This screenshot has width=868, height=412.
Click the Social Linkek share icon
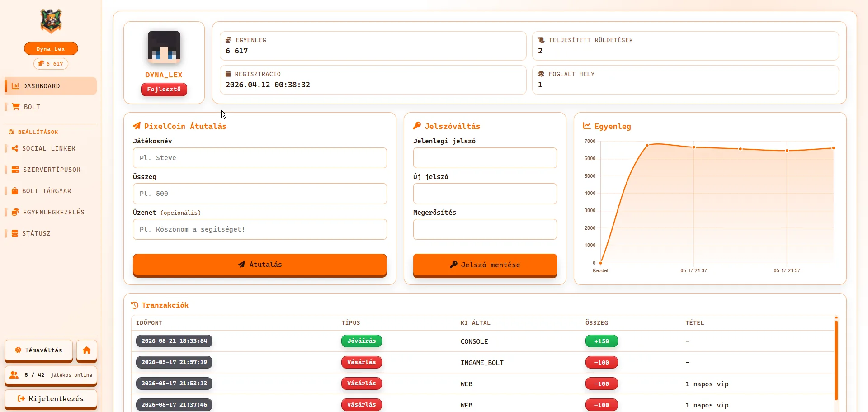pyautogui.click(x=15, y=148)
